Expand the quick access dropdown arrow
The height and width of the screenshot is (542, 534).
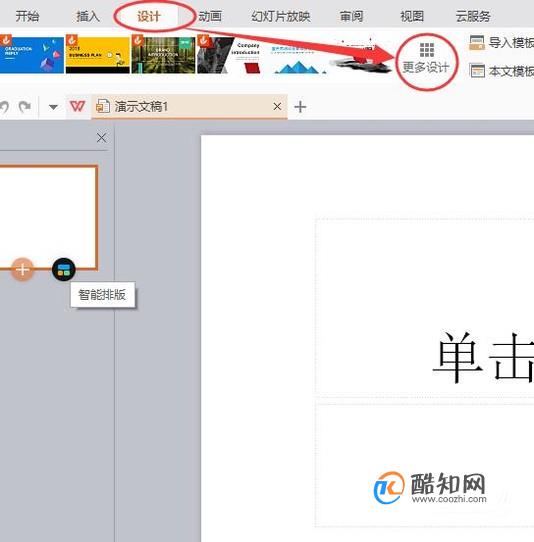53,107
